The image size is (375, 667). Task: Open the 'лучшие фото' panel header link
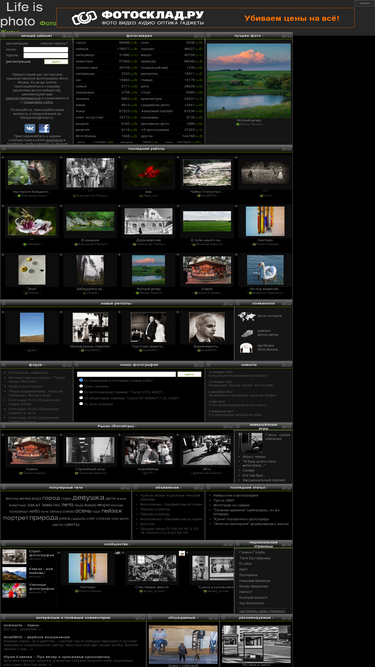249,36
